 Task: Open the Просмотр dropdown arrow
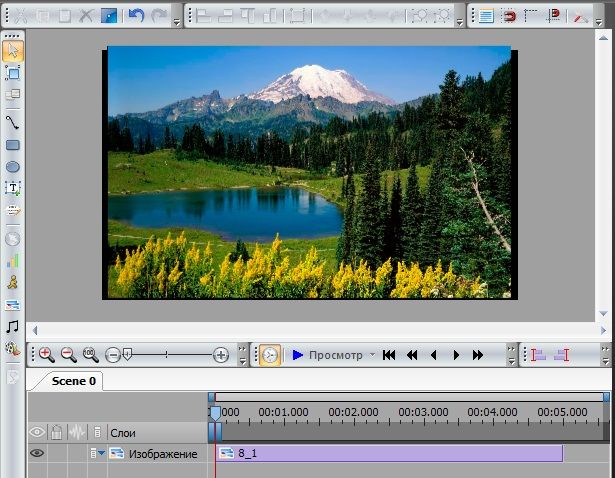tap(372, 354)
